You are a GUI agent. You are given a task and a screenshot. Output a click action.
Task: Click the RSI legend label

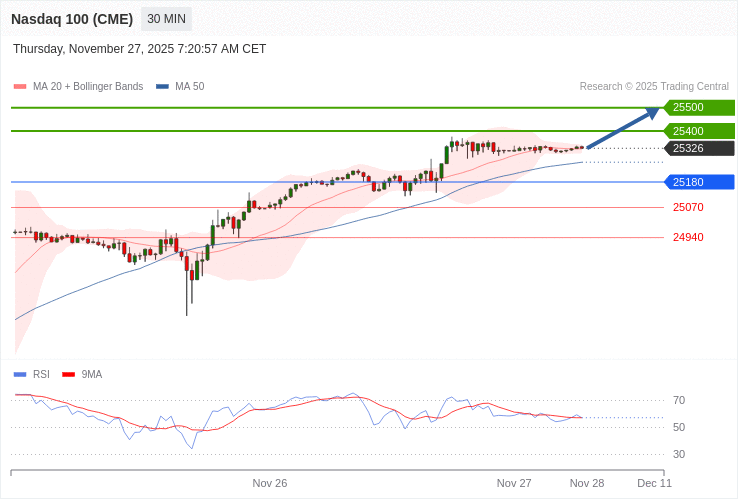tap(41, 375)
